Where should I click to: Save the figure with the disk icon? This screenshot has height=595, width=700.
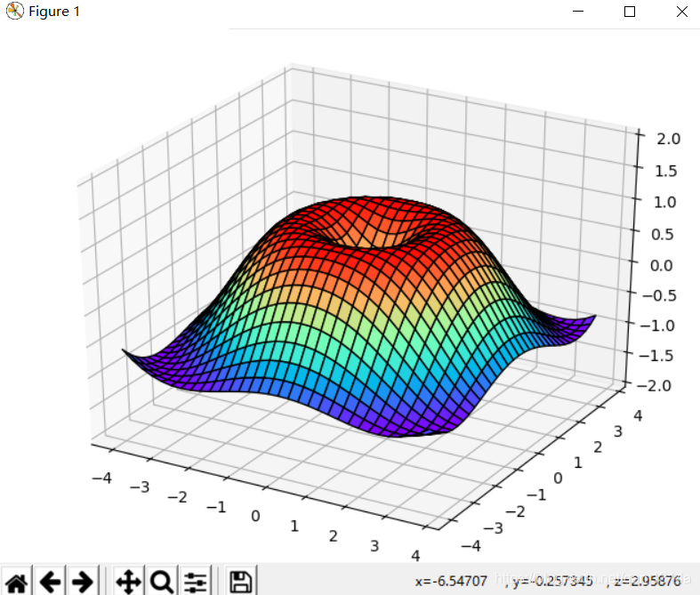point(241,582)
